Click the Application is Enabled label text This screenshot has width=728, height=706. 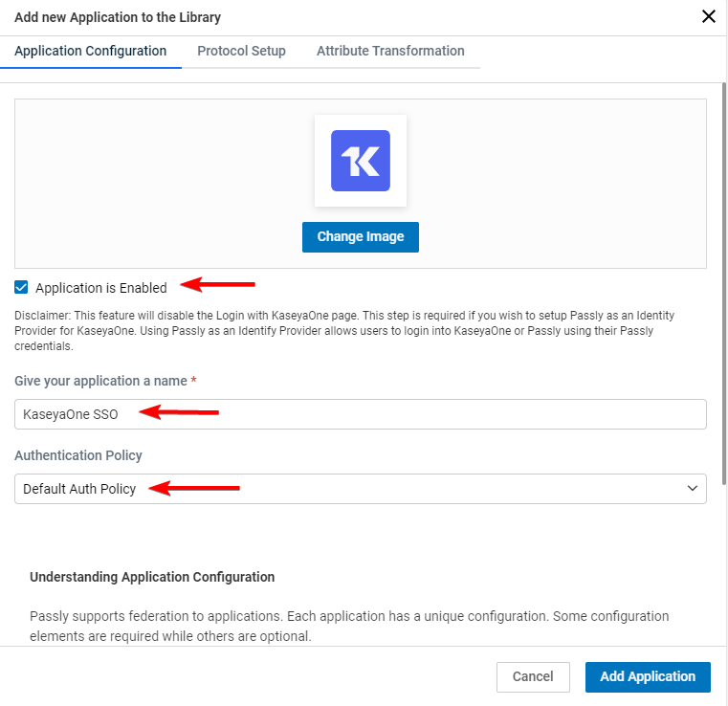(x=101, y=288)
